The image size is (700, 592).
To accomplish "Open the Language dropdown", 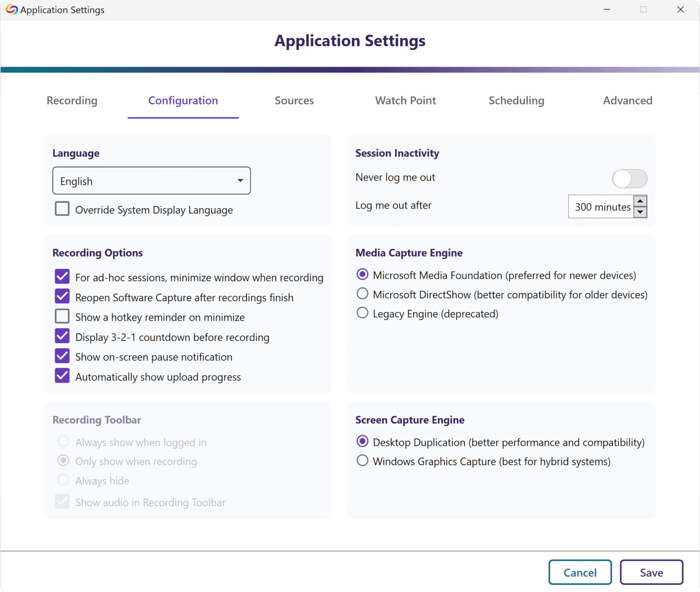I will [x=151, y=181].
